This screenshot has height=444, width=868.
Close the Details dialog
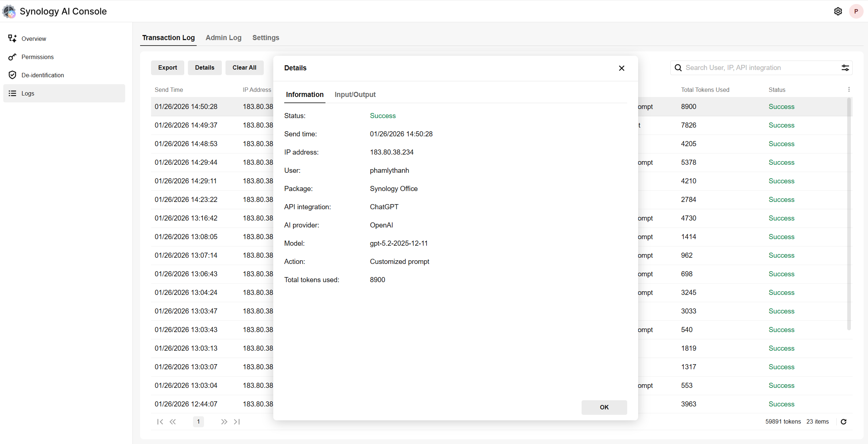[x=622, y=68]
